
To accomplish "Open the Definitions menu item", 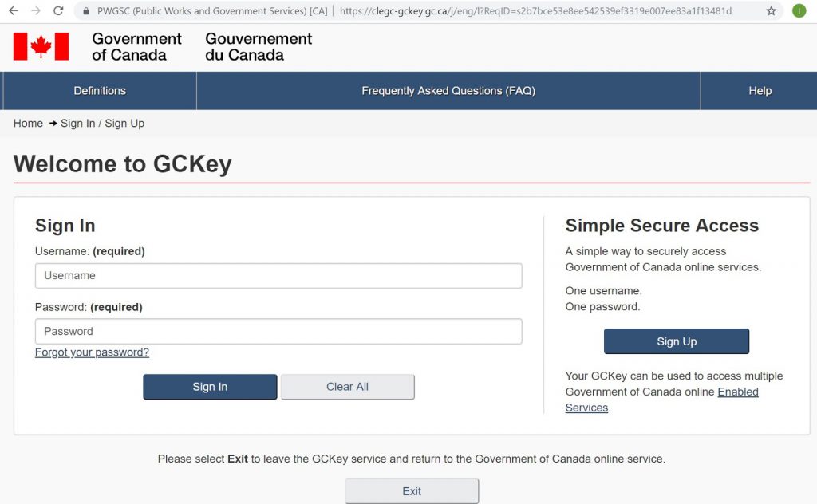I will coord(100,91).
